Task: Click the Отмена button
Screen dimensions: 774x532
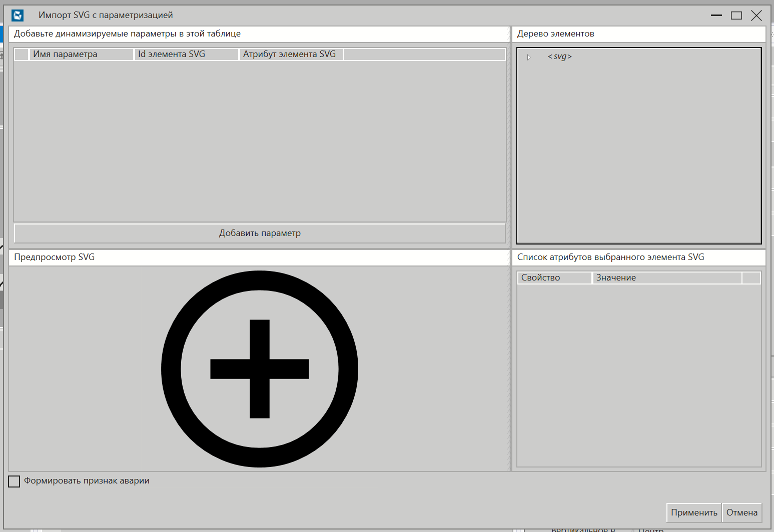Action: point(742,512)
